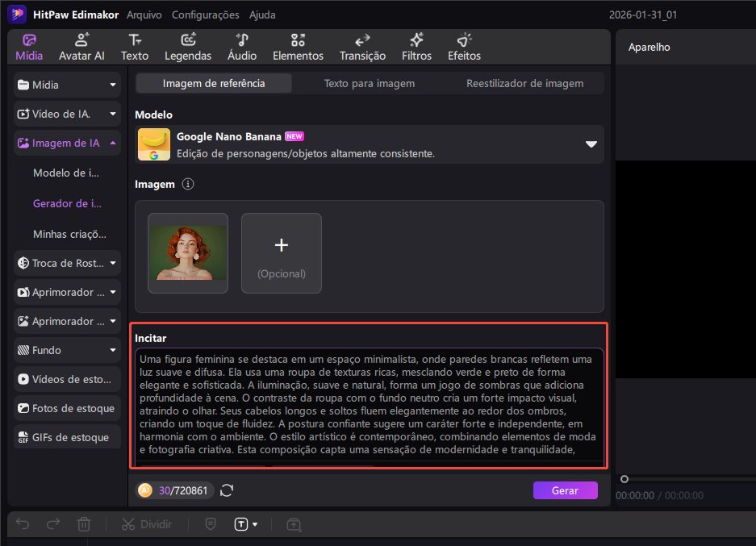Open the Legendas panel

coord(187,48)
